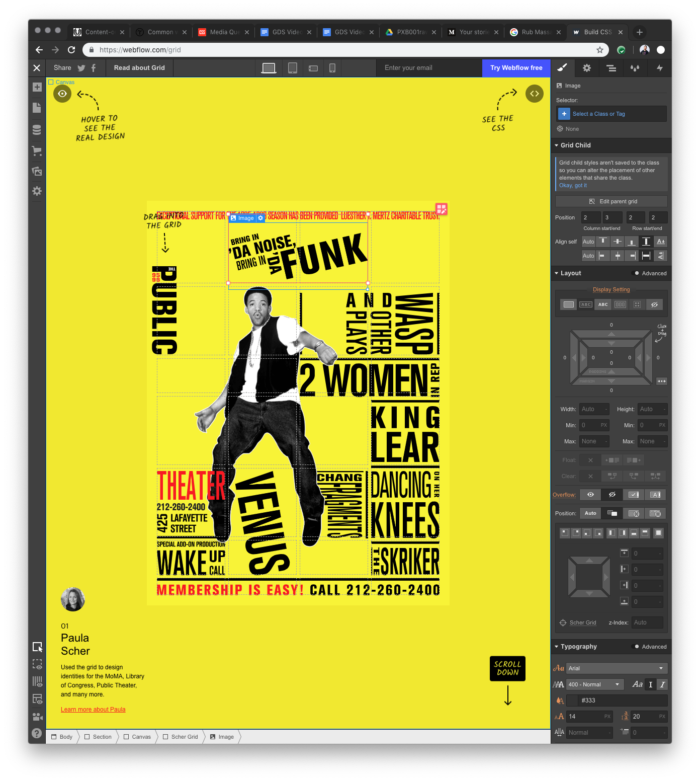The image size is (700, 781).
Task: Set display to grid
Action: (637, 304)
